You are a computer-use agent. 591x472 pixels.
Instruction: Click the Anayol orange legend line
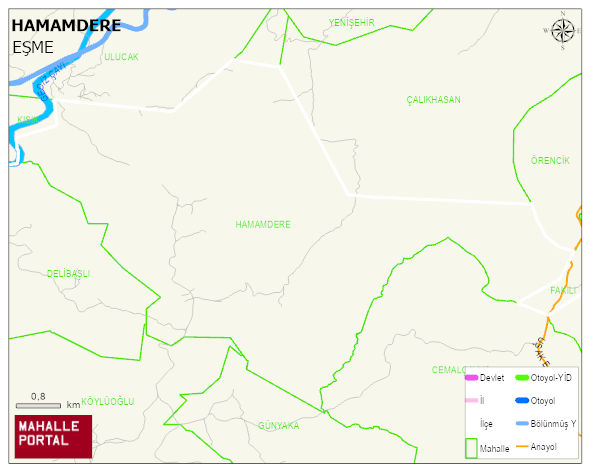[522, 446]
